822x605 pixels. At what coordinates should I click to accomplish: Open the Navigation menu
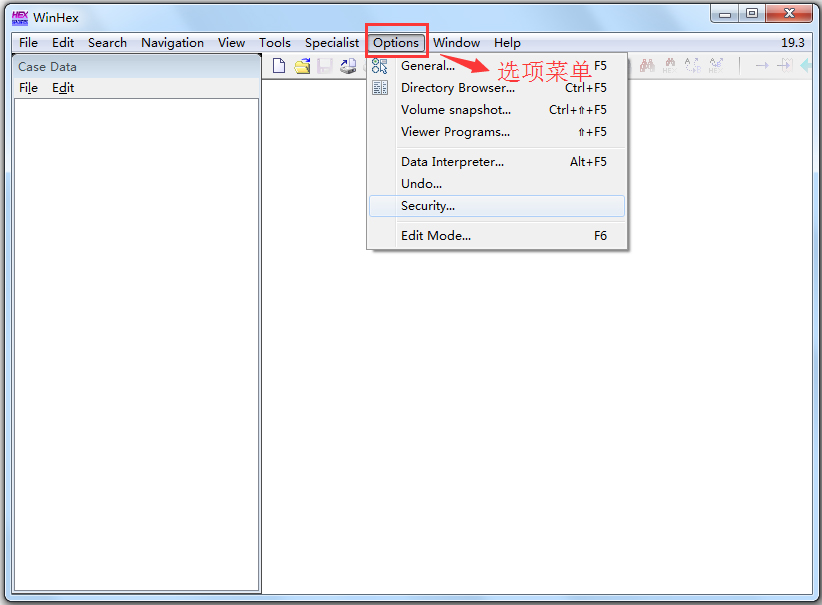point(172,43)
